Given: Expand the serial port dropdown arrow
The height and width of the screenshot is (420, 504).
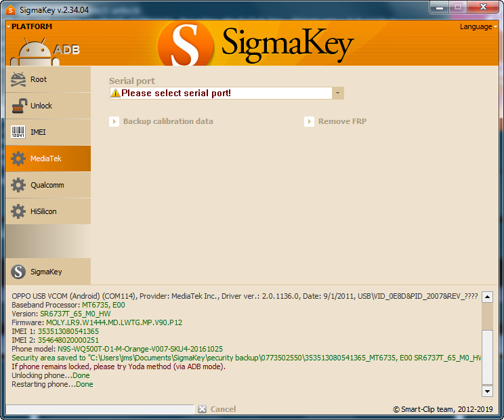Looking at the screenshot, I should pos(338,93).
